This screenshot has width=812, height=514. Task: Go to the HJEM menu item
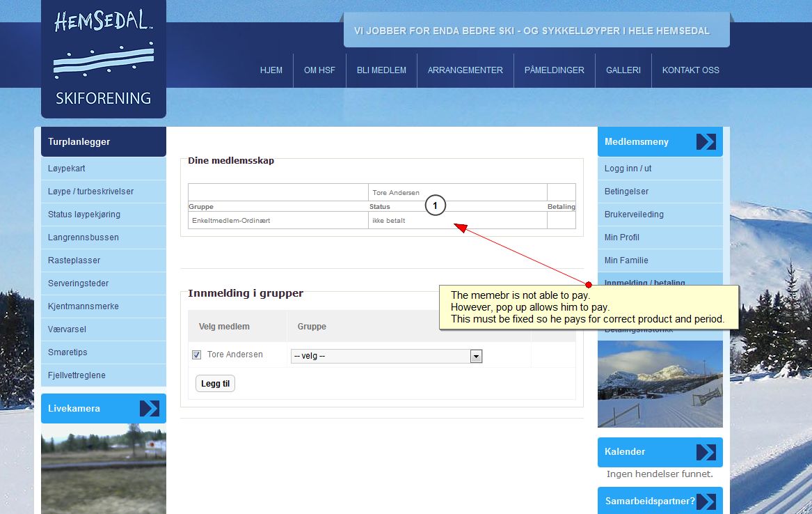(x=271, y=70)
